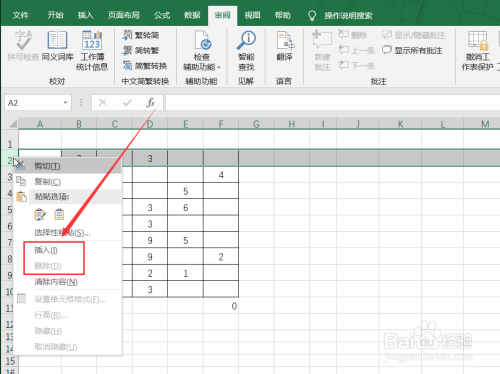The height and width of the screenshot is (374, 500).
Task: Select cell D2 containing 3
Action: (150, 158)
